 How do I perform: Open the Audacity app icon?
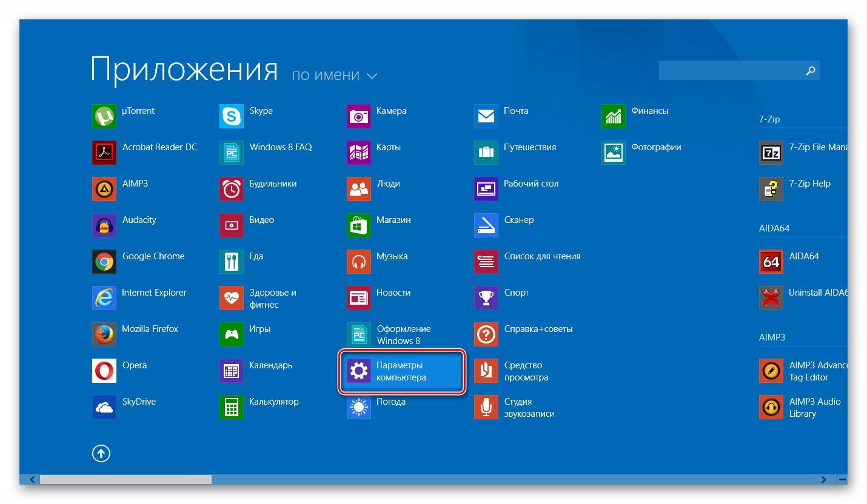pos(104,225)
